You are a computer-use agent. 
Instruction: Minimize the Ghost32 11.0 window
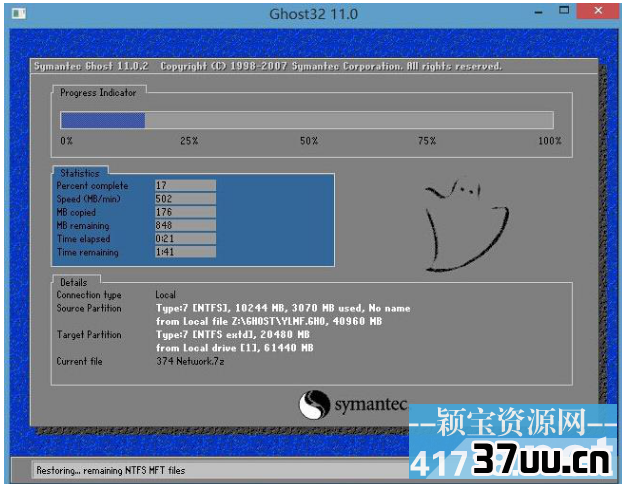[x=538, y=12]
